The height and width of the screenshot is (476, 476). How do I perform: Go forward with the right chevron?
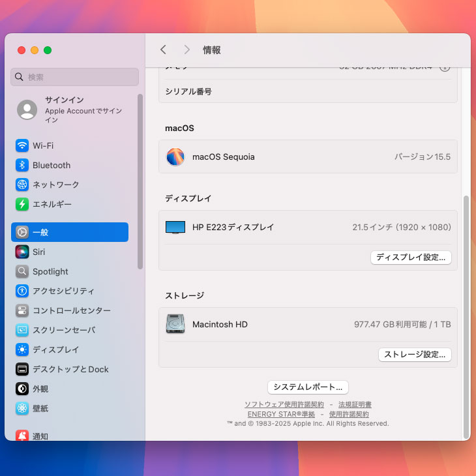click(x=186, y=50)
